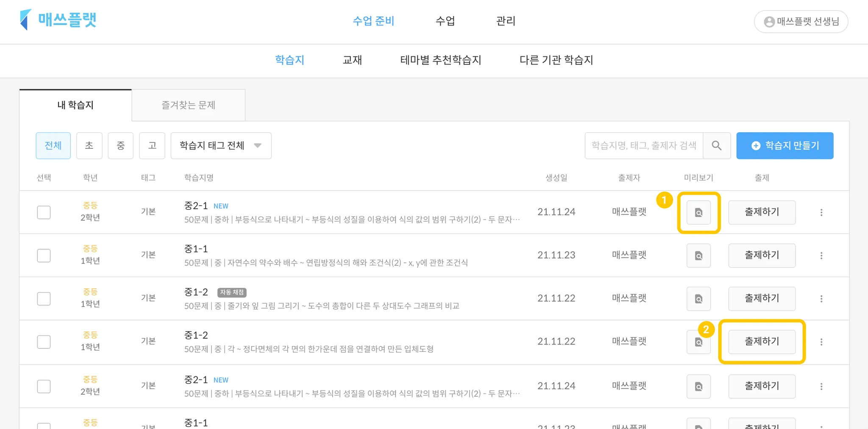This screenshot has width=868, height=429.
Task: Open the 수업 top menu
Action: click(445, 21)
